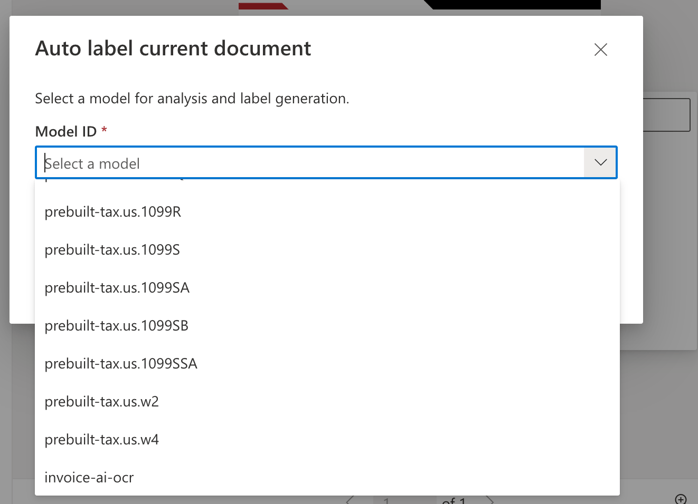Choose the prebuilt-tax.us.1099SSA model
The width and height of the screenshot is (698, 504).
[x=121, y=364]
